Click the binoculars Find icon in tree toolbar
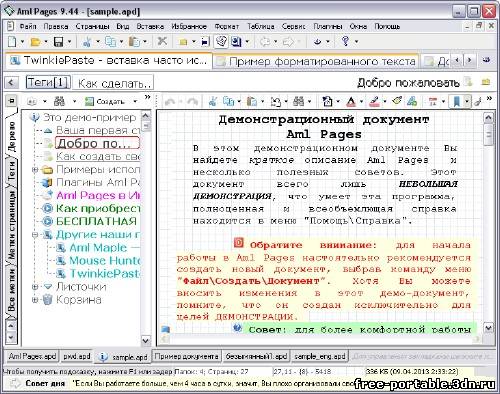 (x=59, y=101)
